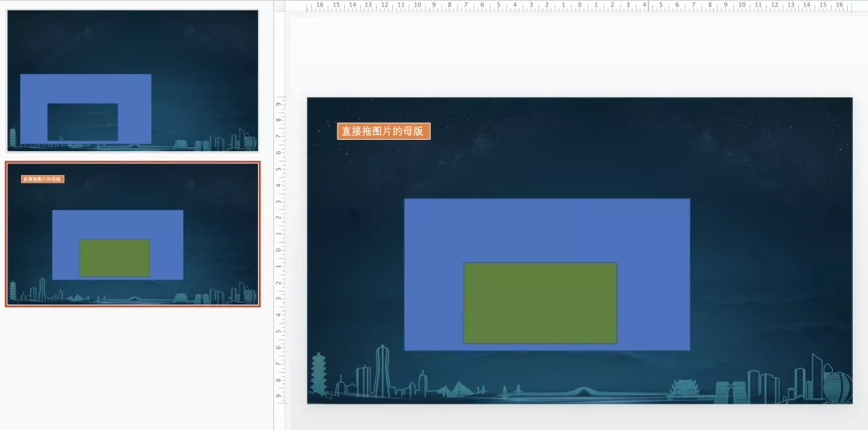This screenshot has width=868, height=430.
Task: Click empty area below the layout thumbnails
Action: tap(133, 370)
